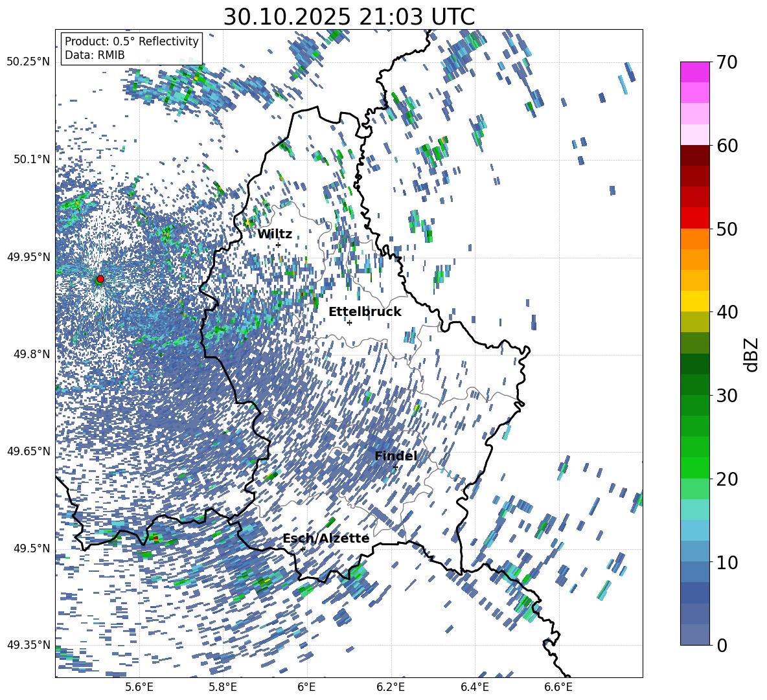Image resolution: width=767 pixels, height=700 pixels.
Task: Click the bright green colorbar segment at 20
Action: [x=694, y=468]
